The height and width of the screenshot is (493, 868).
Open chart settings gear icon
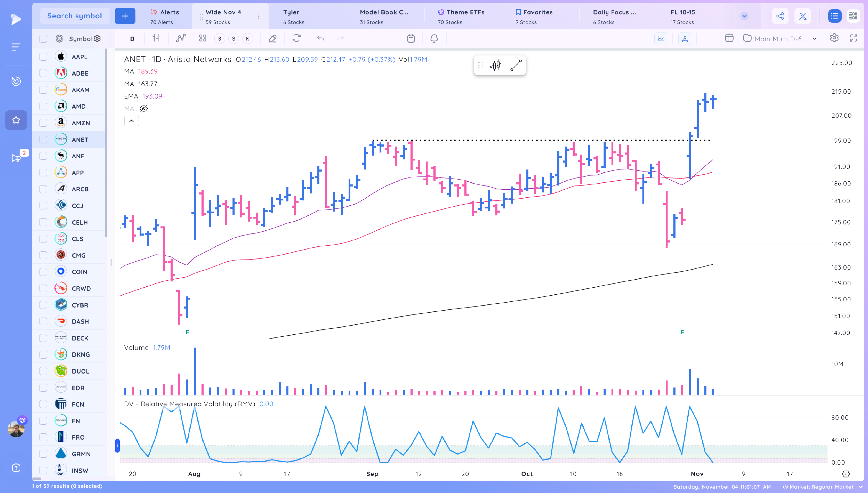point(834,38)
